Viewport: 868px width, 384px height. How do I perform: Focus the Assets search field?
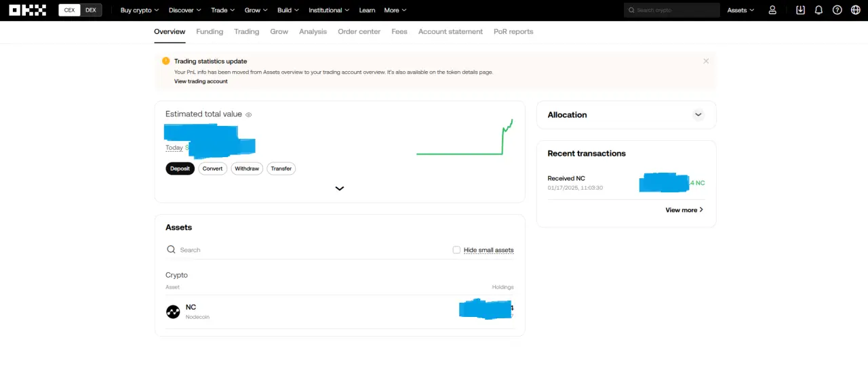339,250
